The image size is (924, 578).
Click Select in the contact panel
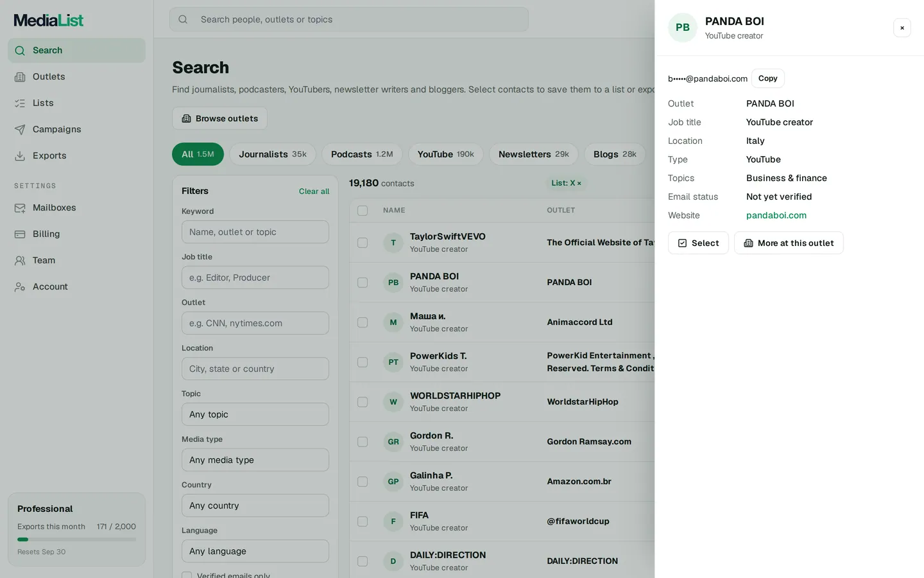pyautogui.click(x=698, y=243)
